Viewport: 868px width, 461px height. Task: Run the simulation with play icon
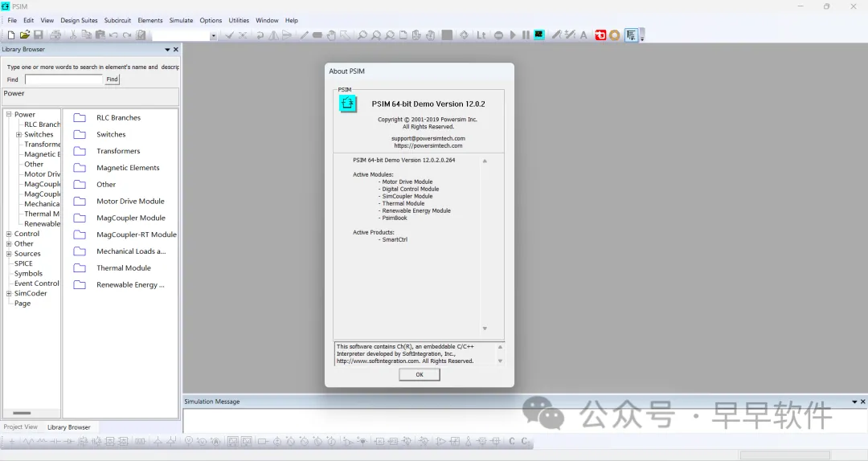(x=513, y=35)
